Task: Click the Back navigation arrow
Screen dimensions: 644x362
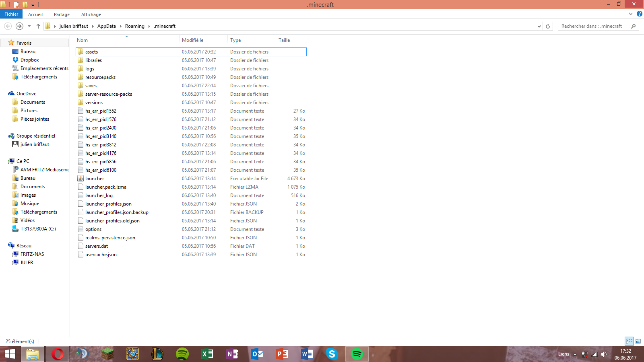Action: pos(8,26)
